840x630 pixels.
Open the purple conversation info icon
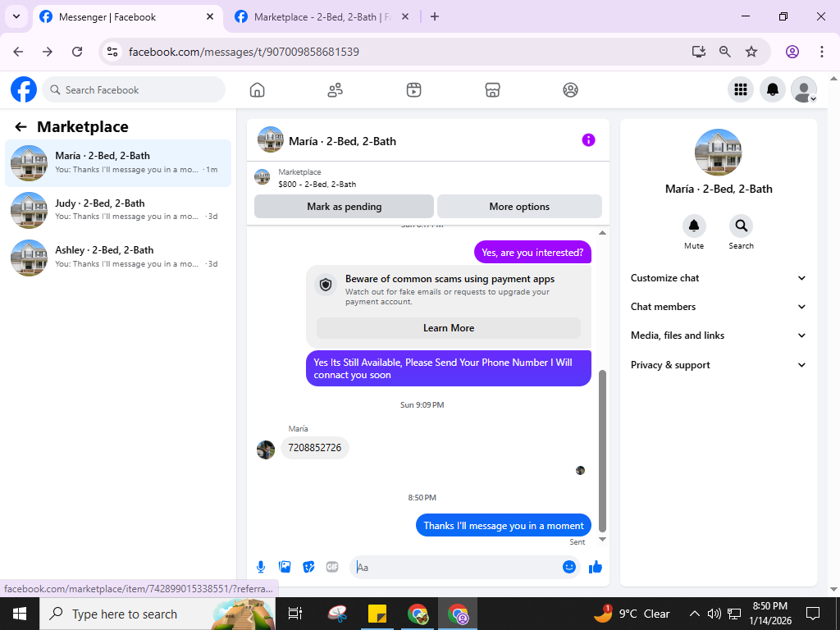588,140
